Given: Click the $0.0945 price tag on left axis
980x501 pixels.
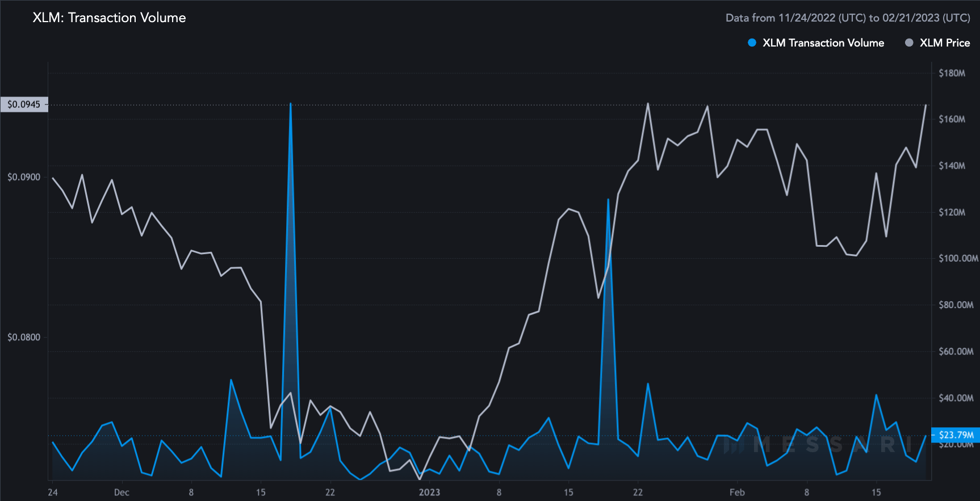Looking at the screenshot, I should tap(24, 104).
